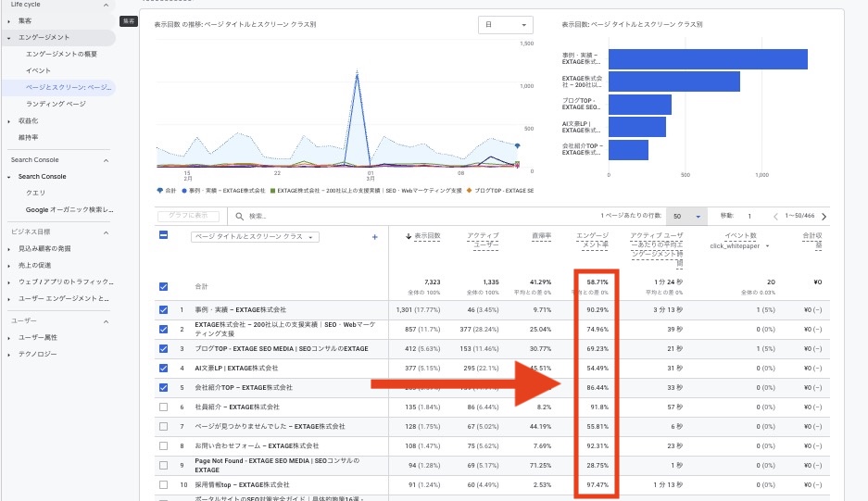868x501 pixels.
Task: Click ブログTOP legend color marker
Action: coord(470,191)
